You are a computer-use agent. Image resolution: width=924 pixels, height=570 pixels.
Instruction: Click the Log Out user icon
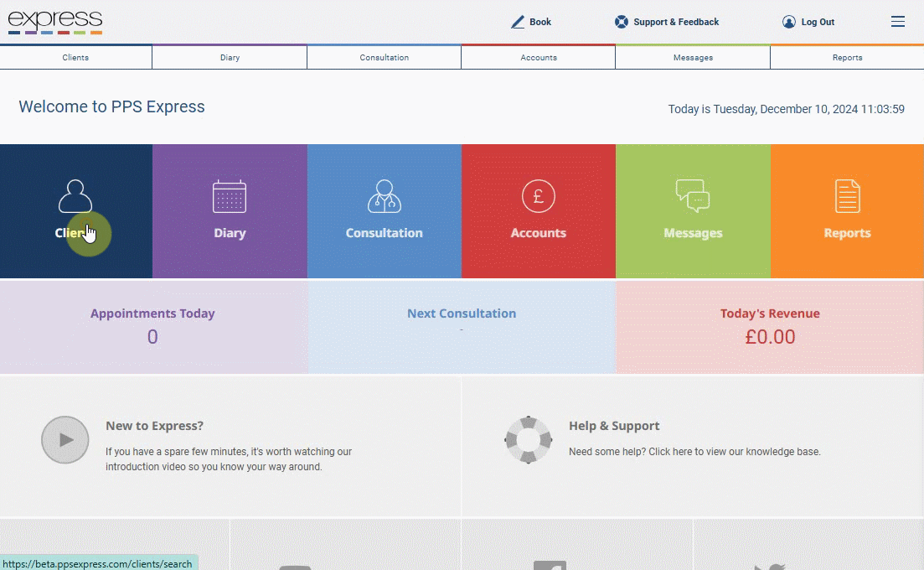[x=788, y=22]
